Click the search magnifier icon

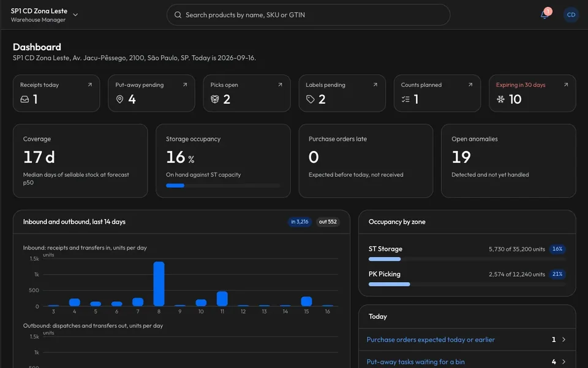178,15
